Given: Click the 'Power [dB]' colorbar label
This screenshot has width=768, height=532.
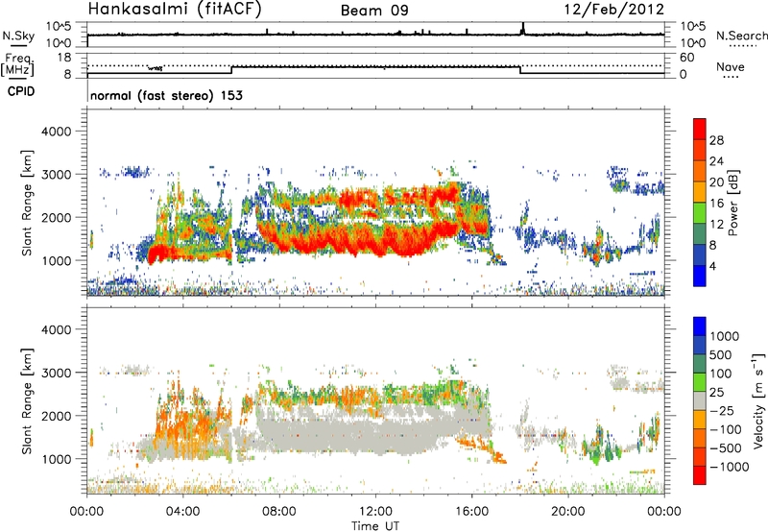Looking at the screenshot, I should (x=732, y=203).
